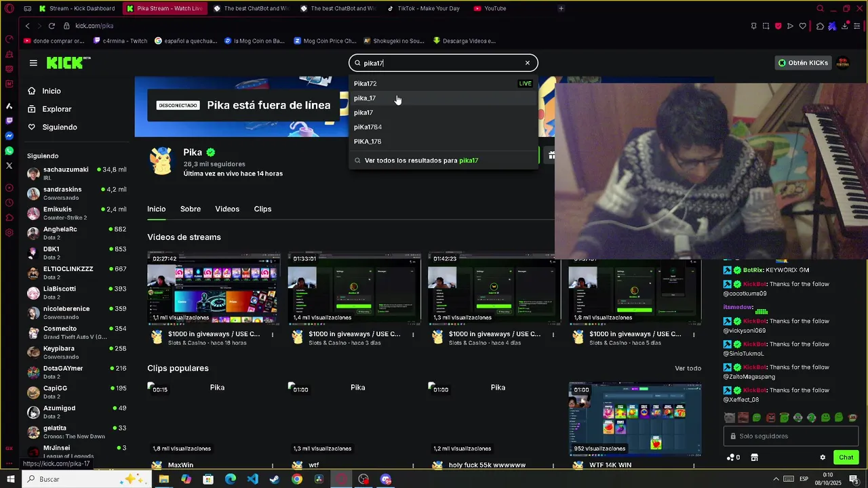Switch to the Clips channel tab
868x488 pixels.
[262, 209]
